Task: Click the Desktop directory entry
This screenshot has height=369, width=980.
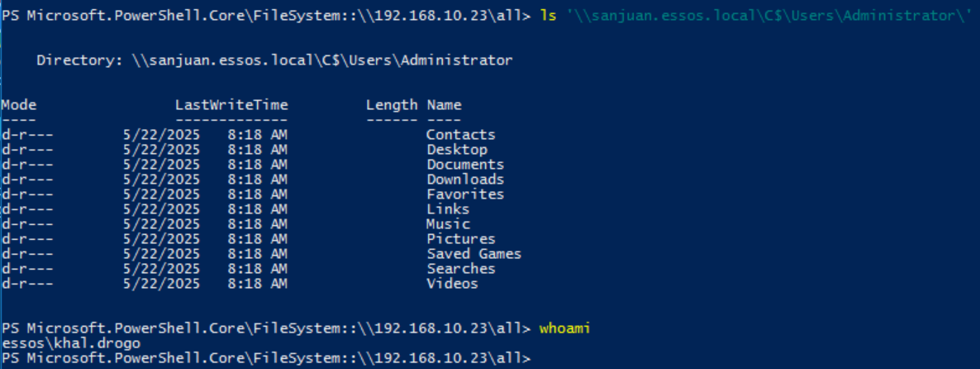Action: point(457,150)
